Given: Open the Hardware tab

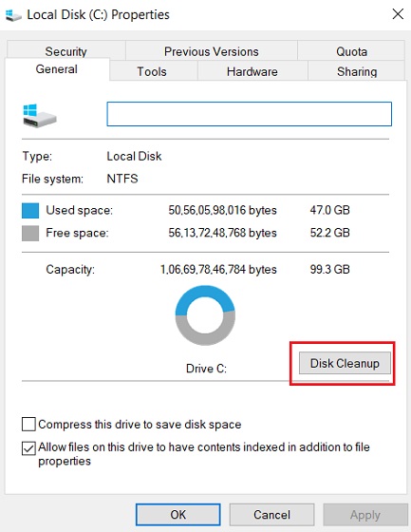Looking at the screenshot, I should 252,71.
